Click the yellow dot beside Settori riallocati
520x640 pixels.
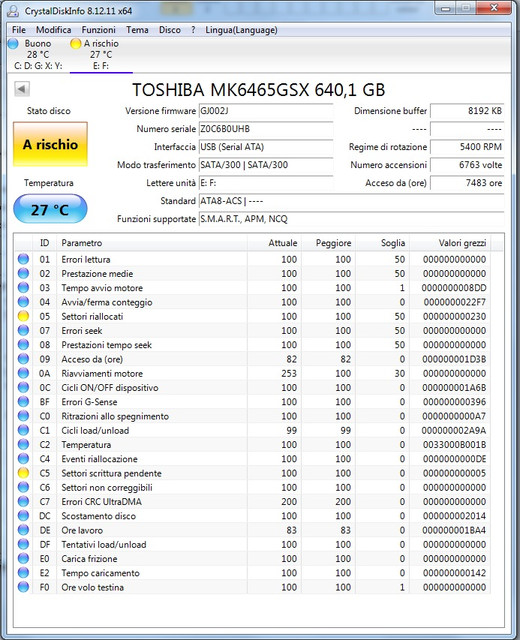(24, 316)
